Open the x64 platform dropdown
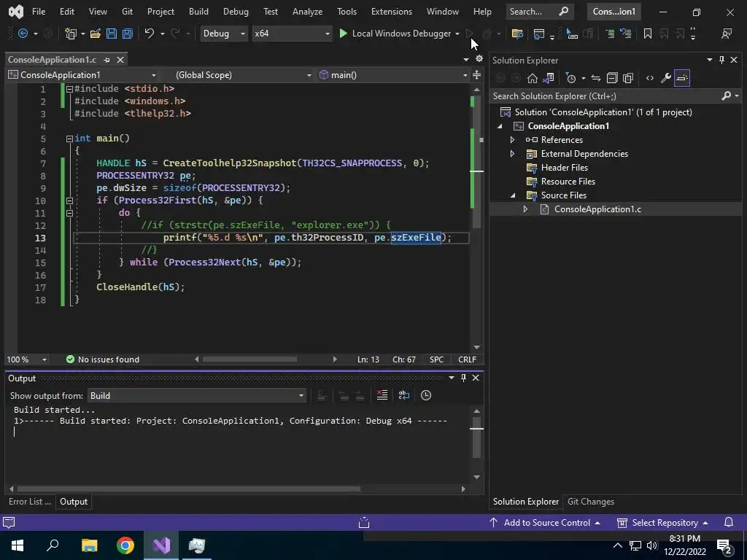Image resolution: width=747 pixels, height=560 pixels. point(292,34)
